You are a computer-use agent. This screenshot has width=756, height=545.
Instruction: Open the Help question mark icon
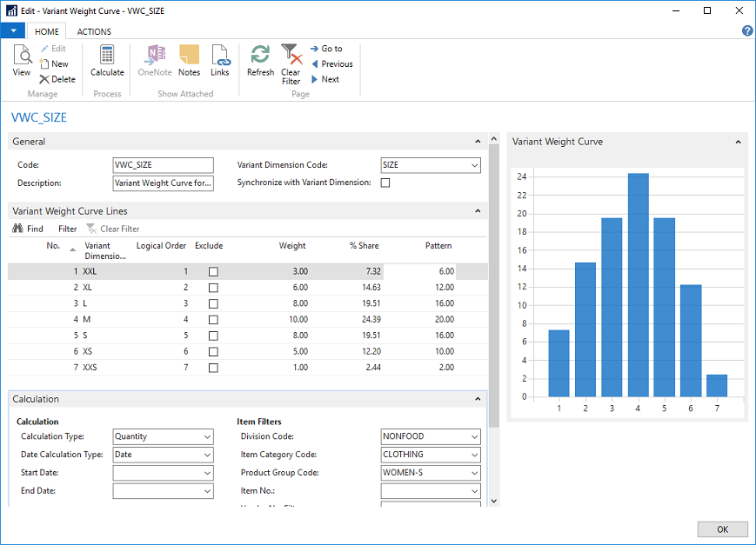[x=746, y=30]
